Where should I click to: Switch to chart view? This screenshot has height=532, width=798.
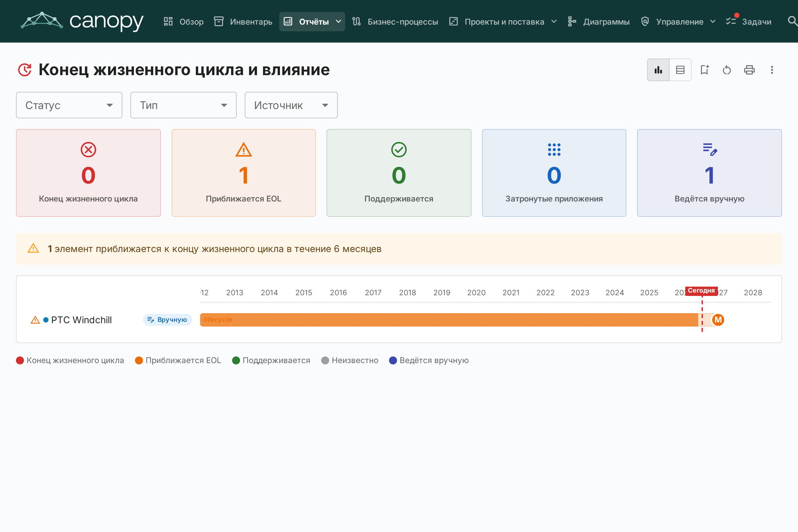click(x=658, y=70)
